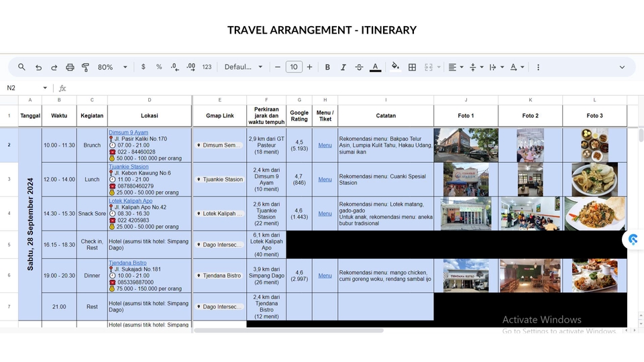This screenshot has height=362, width=644.
Task: Select Foto 1 thumbnail of Dimsum 9 Ayam
Action: [466, 145]
